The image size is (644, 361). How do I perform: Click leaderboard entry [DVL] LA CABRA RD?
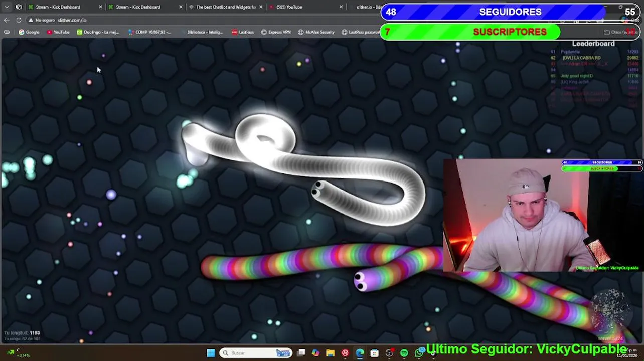tap(581, 58)
